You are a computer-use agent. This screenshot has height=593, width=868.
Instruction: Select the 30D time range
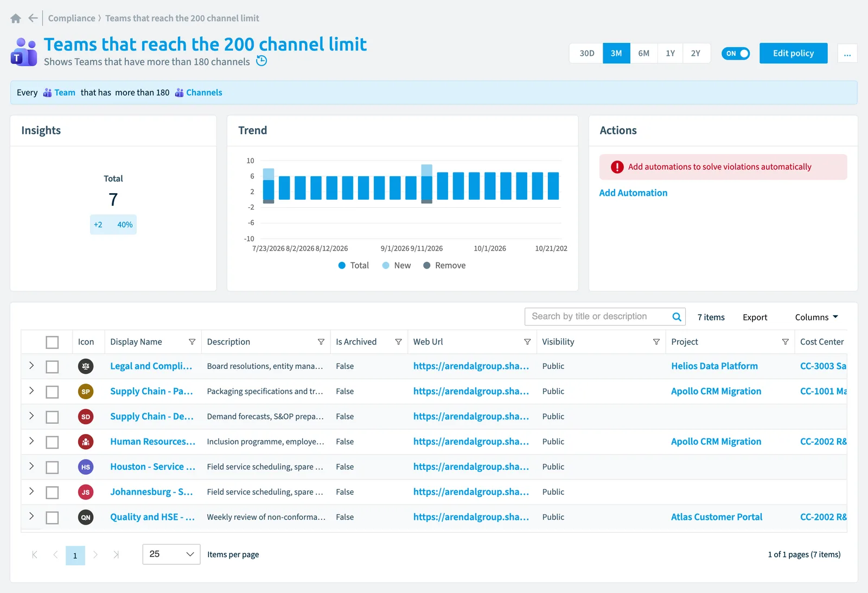pyautogui.click(x=586, y=53)
